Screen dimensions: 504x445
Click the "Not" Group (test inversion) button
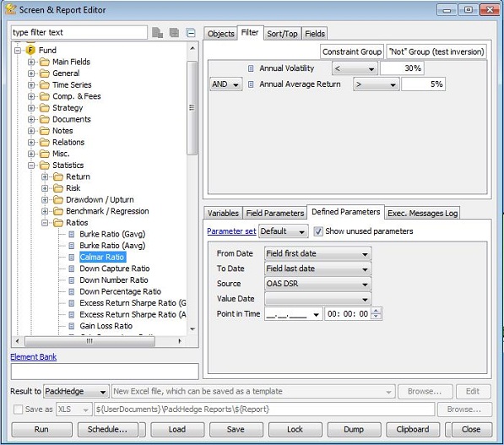[436, 52]
